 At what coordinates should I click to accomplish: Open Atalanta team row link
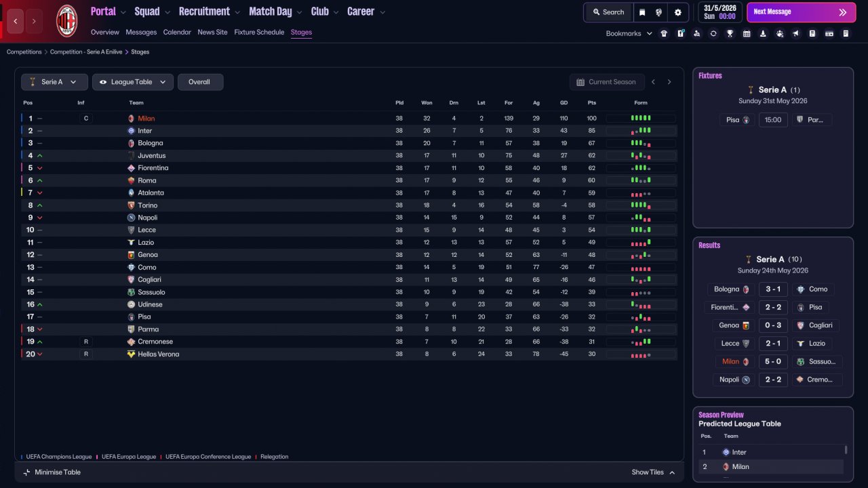click(151, 193)
